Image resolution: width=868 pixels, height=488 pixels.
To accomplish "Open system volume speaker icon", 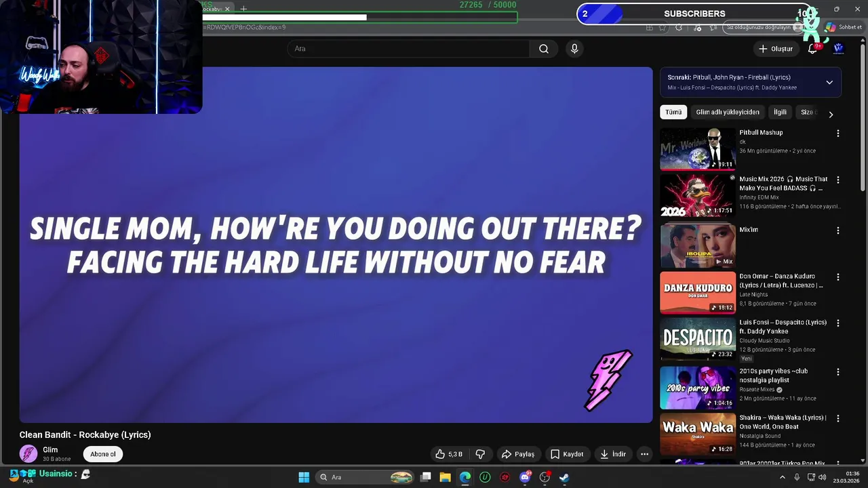I will pos(823,477).
